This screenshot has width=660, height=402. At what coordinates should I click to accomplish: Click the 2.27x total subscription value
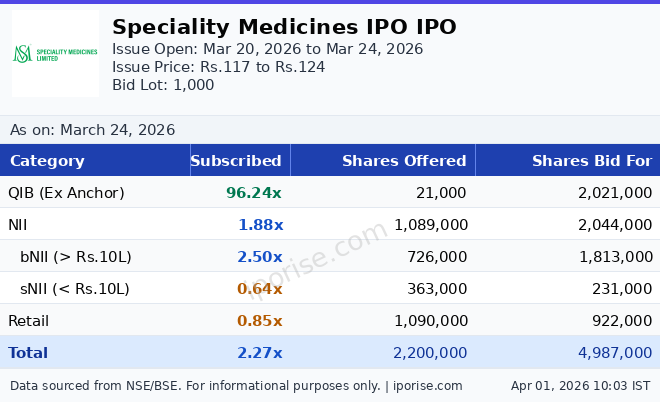pos(260,353)
